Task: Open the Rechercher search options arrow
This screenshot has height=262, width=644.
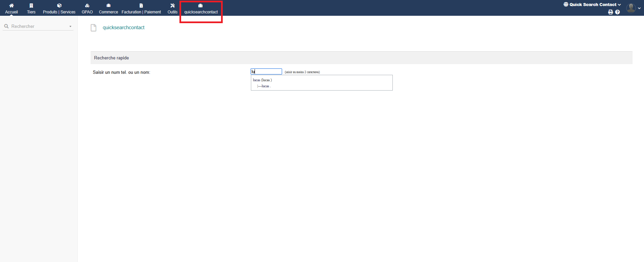Action: pos(70,27)
